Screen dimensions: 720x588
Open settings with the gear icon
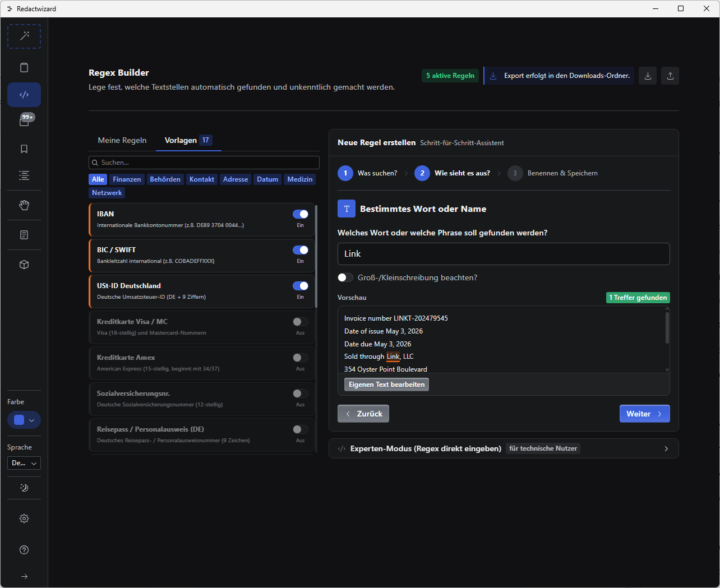click(x=24, y=518)
